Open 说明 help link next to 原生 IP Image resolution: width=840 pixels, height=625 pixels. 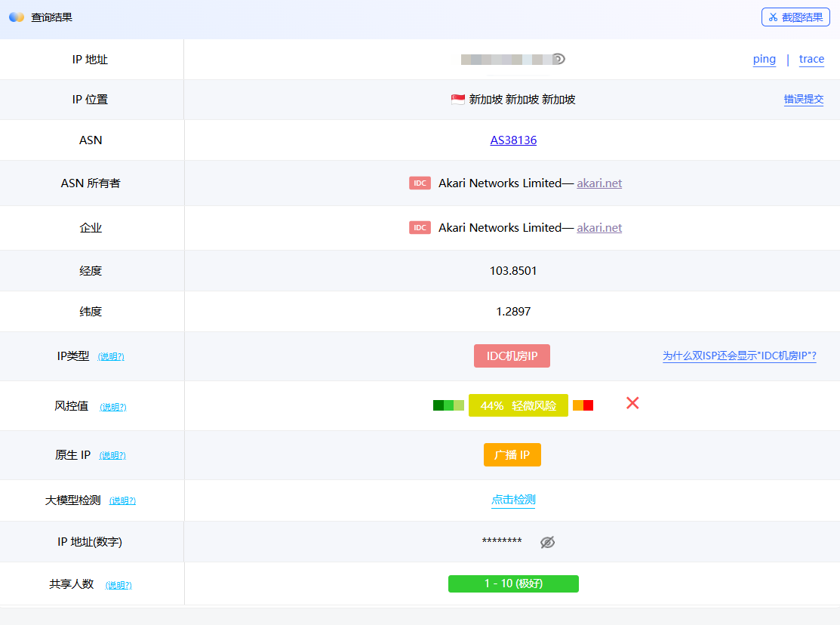point(112,455)
